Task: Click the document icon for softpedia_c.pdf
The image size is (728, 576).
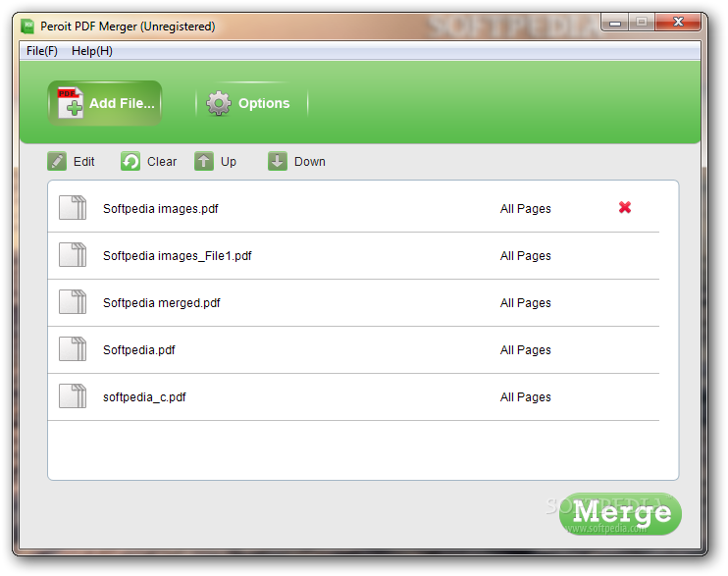Action: [73, 395]
